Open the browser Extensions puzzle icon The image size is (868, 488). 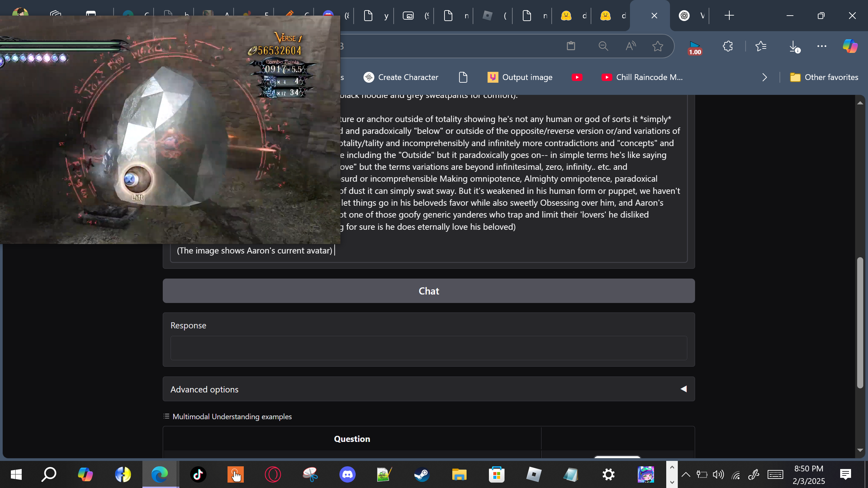728,46
